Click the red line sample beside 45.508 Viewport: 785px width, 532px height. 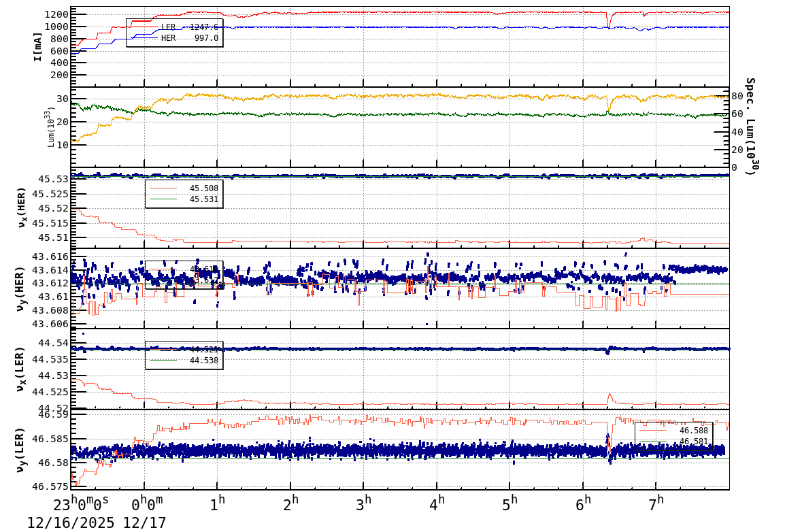click(x=163, y=188)
